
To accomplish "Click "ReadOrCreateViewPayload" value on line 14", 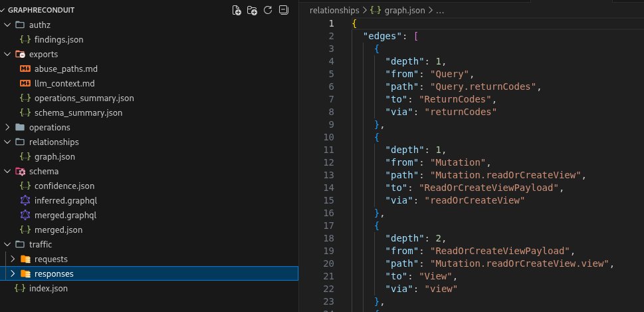I will tap(488, 188).
